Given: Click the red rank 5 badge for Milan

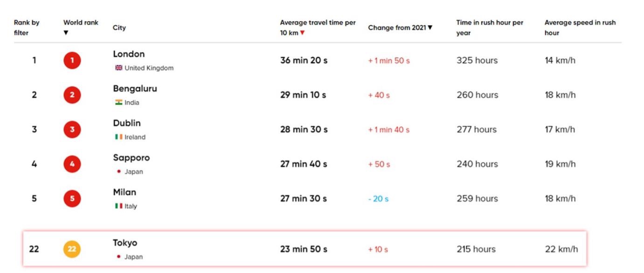Looking at the screenshot, I should pos(72,199).
